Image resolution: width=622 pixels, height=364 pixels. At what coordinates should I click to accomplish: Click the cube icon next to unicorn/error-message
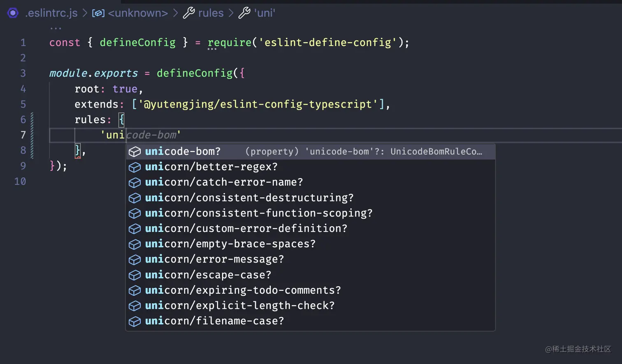point(135,259)
